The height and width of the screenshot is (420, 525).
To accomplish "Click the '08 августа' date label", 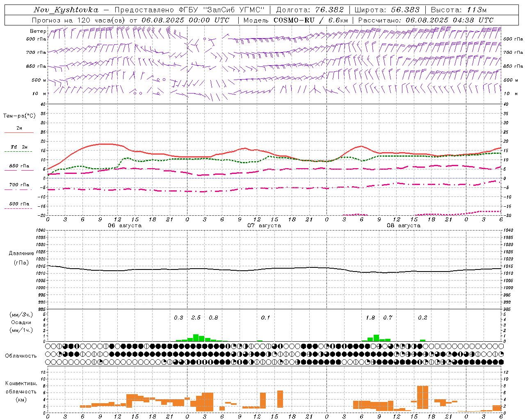I will click(404, 226).
